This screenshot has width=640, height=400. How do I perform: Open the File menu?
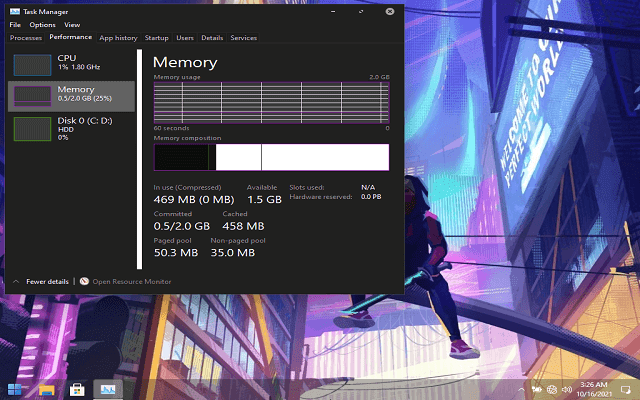click(x=15, y=24)
